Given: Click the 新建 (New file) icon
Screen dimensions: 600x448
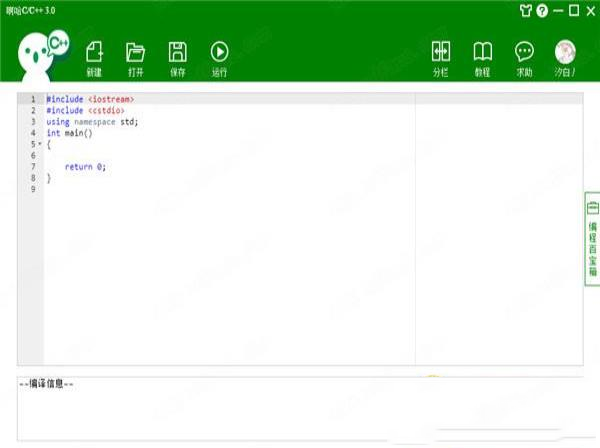Looking at the screenshot, I should click(x=94, y=53).
